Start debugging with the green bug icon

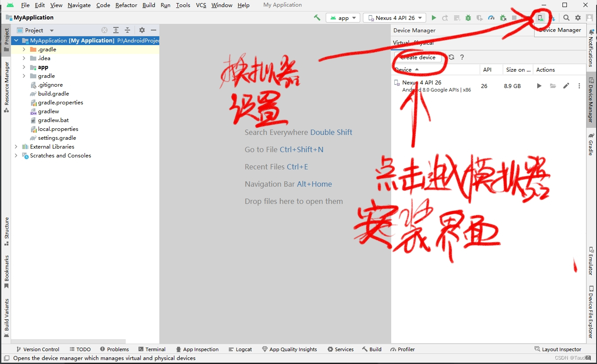click(x=468, y=18)
